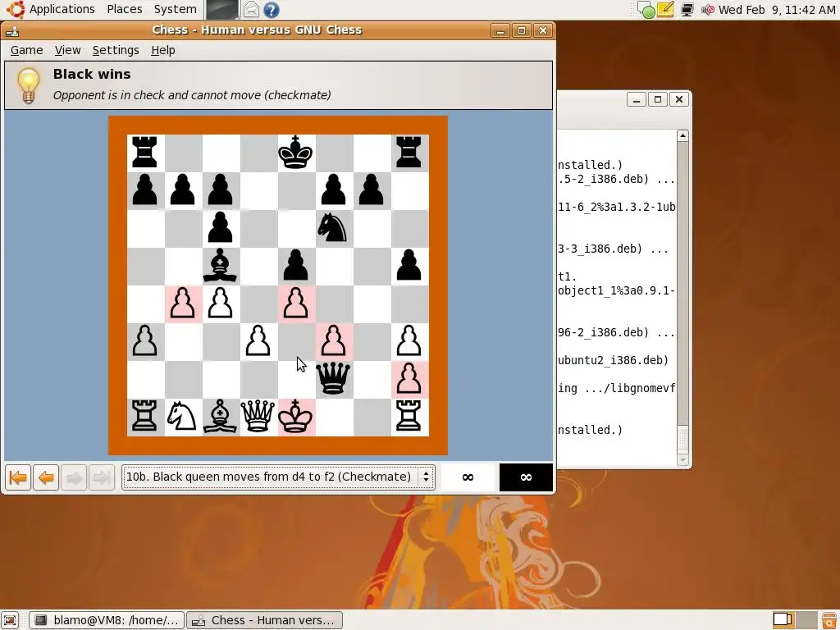The width and height of the screenshot is (840, 630).
Task: Click the network monitor tray icon
Action: pos(687,10)
